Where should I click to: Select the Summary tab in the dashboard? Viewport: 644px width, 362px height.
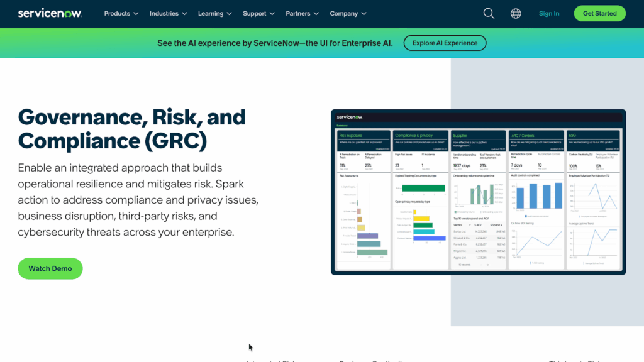point(342,125)
